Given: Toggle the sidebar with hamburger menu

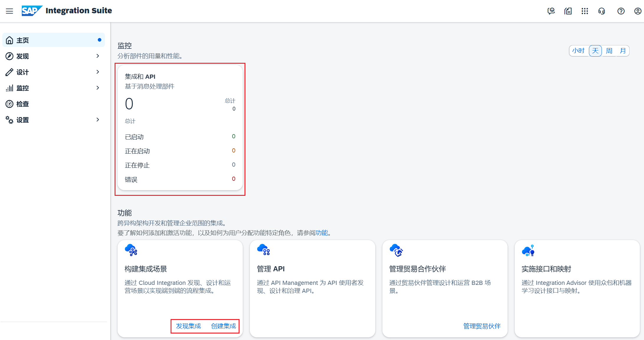Looking at the screenshot, I should tap(9, 11).
